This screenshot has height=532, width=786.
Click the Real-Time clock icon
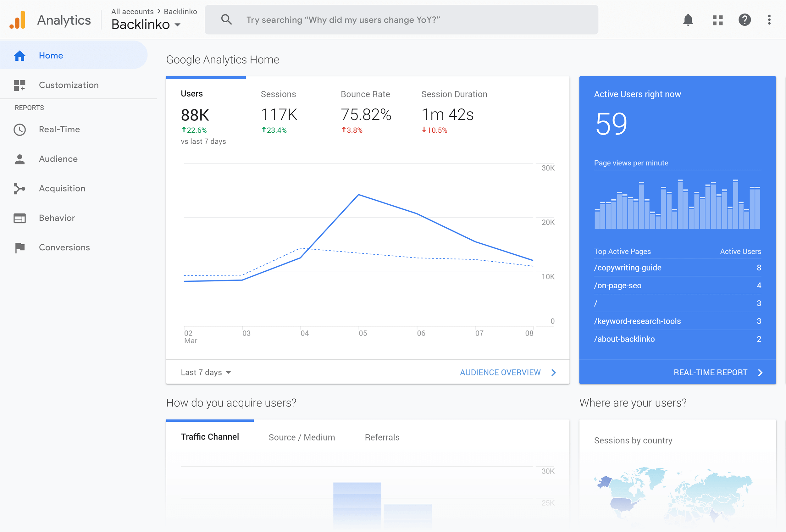19,130
